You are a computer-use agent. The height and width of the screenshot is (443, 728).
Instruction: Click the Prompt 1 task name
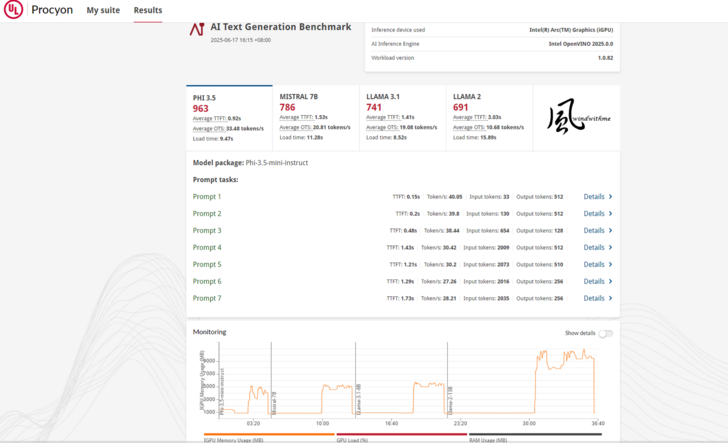click(x=207, y=197)
